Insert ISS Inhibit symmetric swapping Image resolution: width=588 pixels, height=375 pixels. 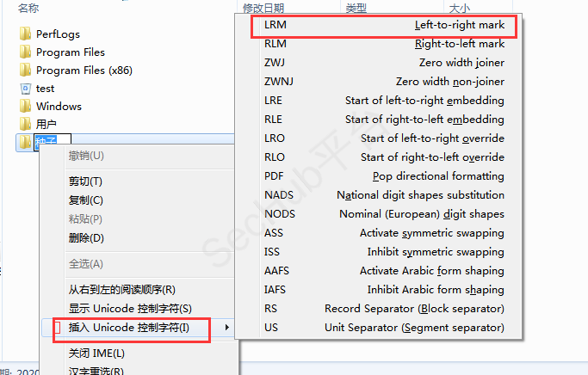[379, 252]
